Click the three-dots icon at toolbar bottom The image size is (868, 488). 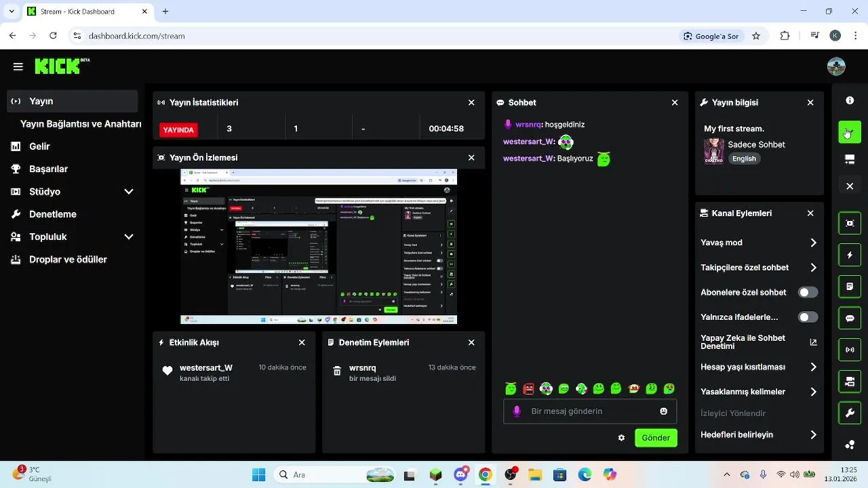(x=850, y=445)
